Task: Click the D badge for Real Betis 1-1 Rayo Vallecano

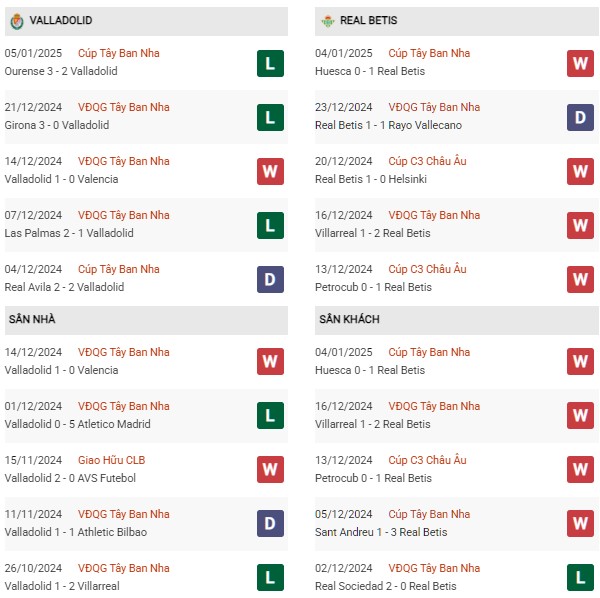Action: click(x=580, y=117)
